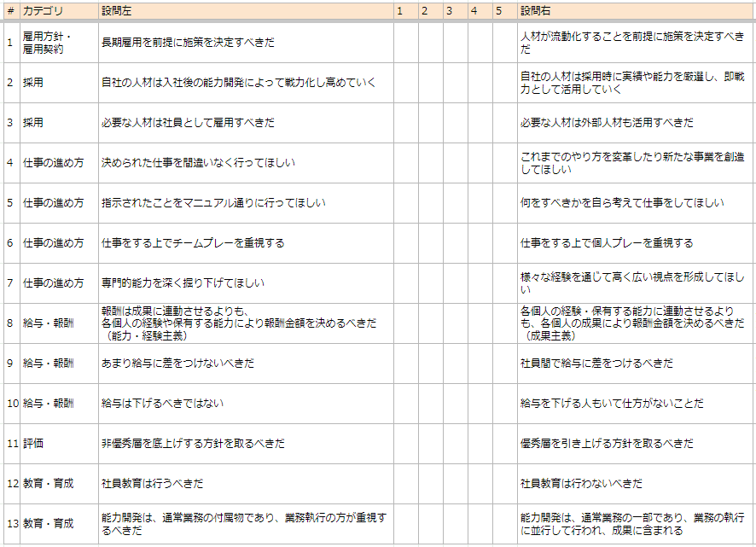This screenshot has height=547, width=756.
Task: Select 様々な経験を通じて高く広い視点を形成してほしい
Action: tap(637, 282)
